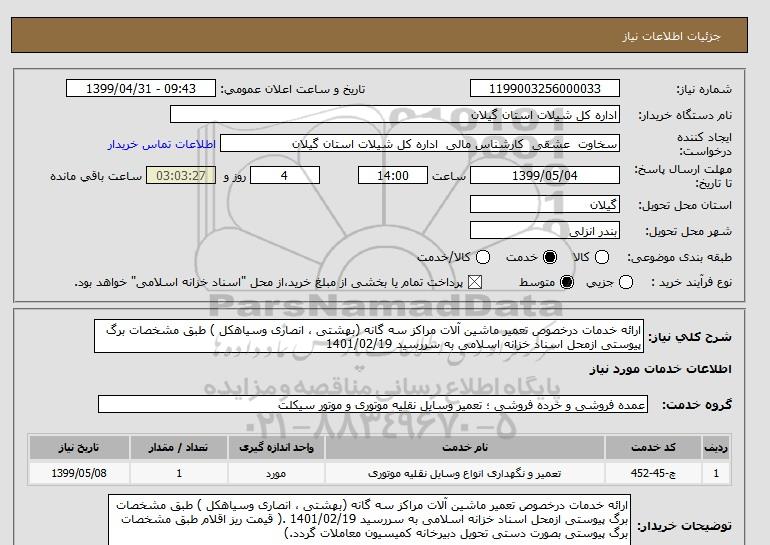This screenshot has height=545, width=770.
Task: Select the خدمت radio button
Action: (x=550, y=257)
